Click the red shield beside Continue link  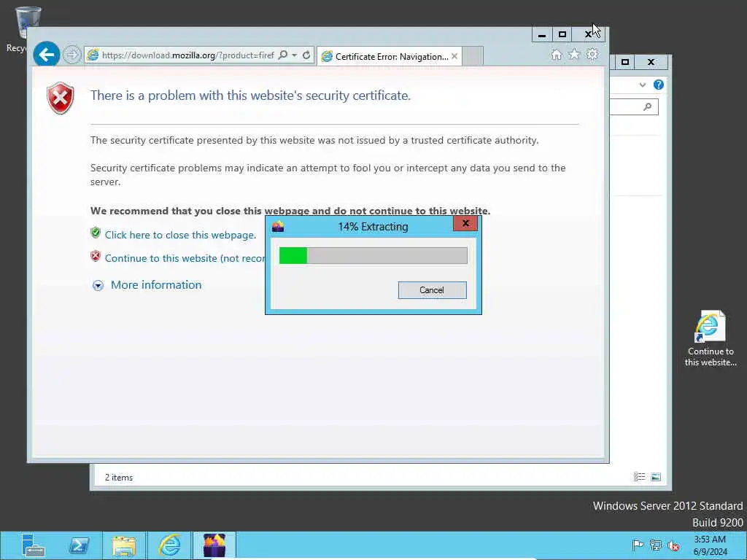pyautogui.click(x=96, y=256)
